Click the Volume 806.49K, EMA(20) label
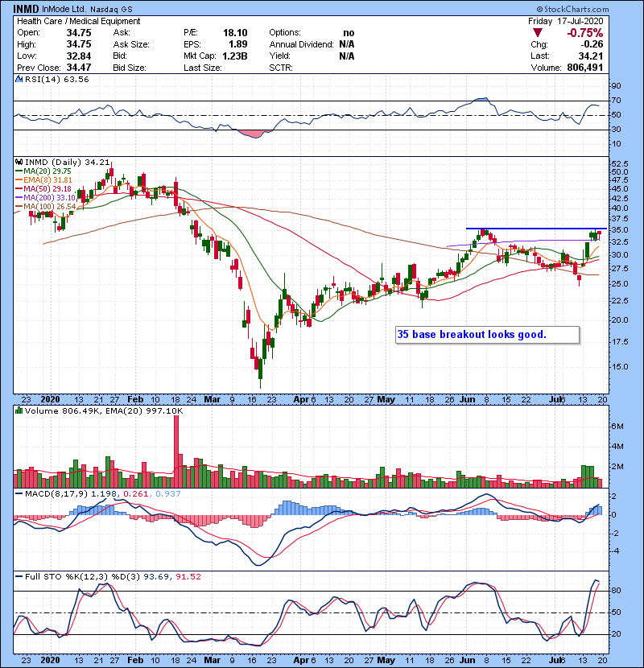The height and width of the screenshot is (668, 644). coord(104,411)
